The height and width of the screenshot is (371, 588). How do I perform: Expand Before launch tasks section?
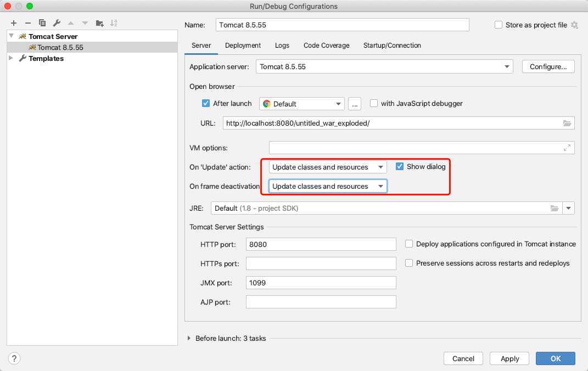189,338
